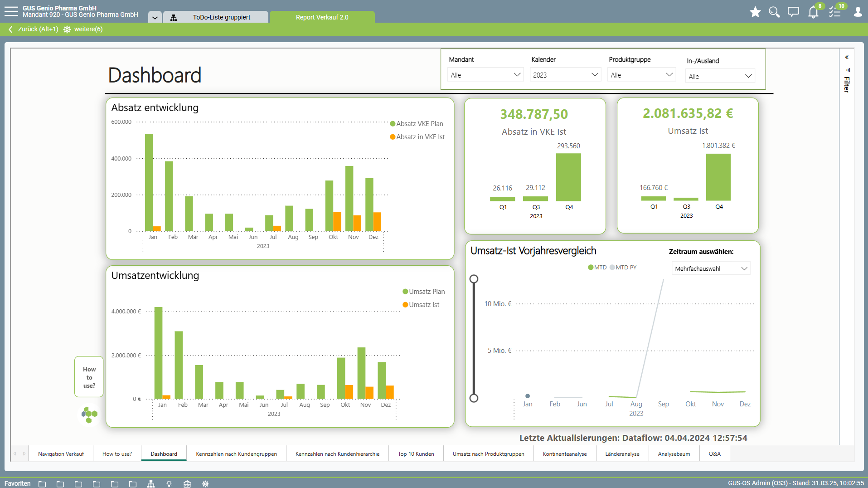Open the Mandant dropdown
This screenshot has width=868, height=488.
point(485,75)
